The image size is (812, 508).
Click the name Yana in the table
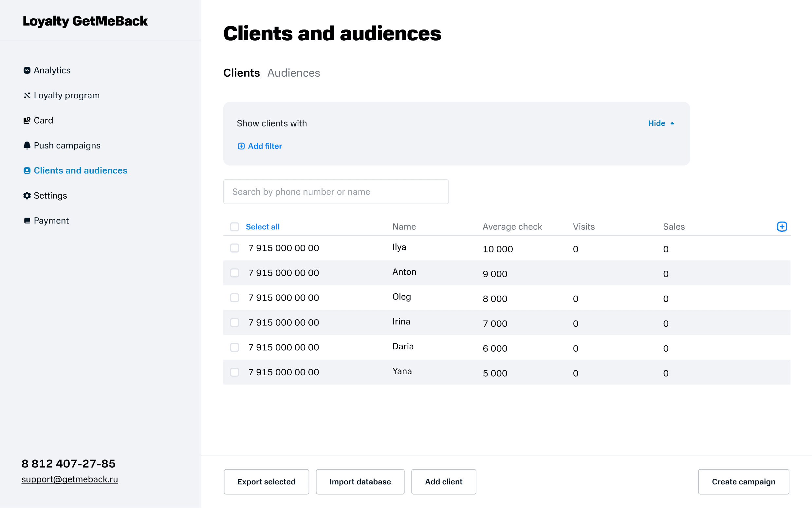pos(402,371)
